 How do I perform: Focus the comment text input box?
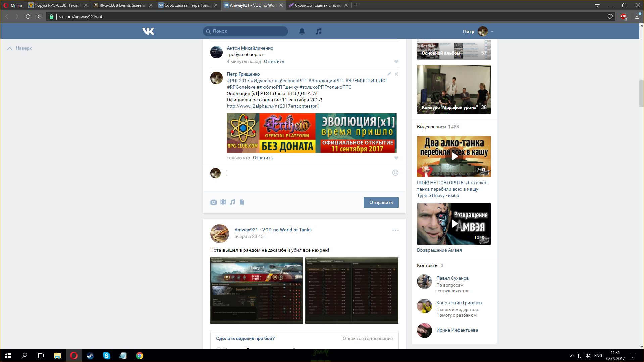coord(307,173)
